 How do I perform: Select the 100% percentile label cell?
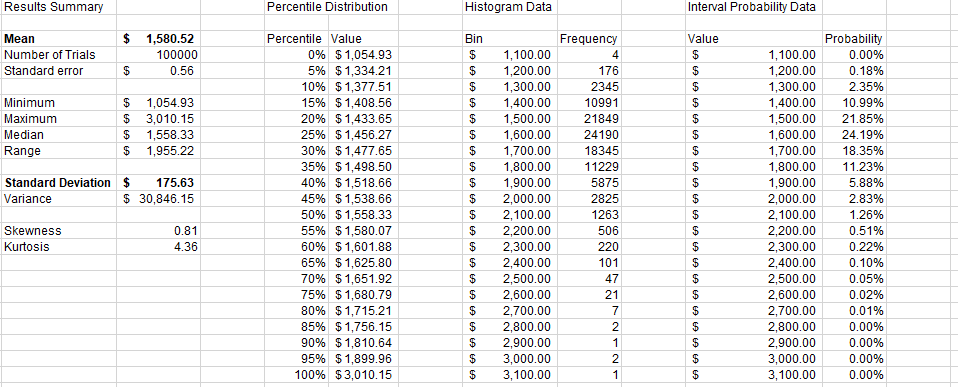click(x=296, y=374)
